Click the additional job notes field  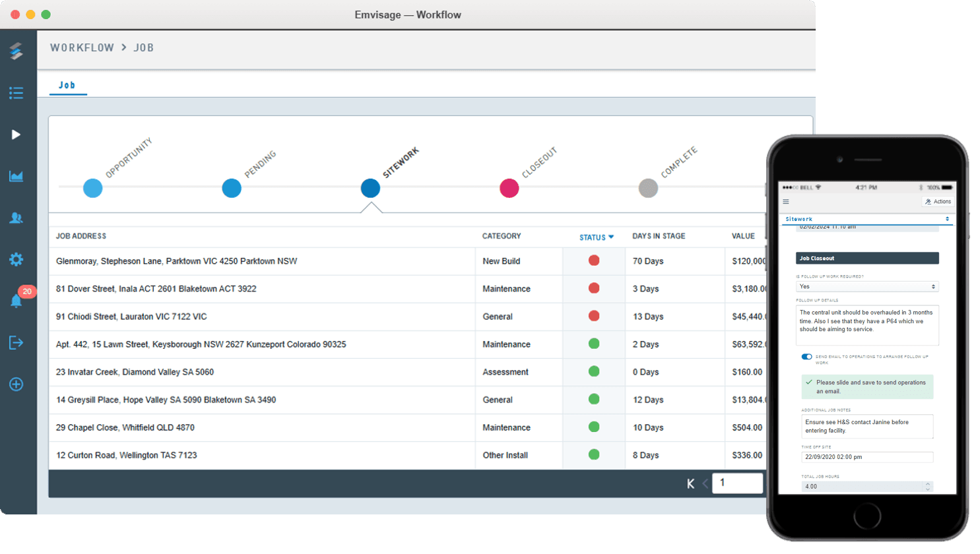867,426
